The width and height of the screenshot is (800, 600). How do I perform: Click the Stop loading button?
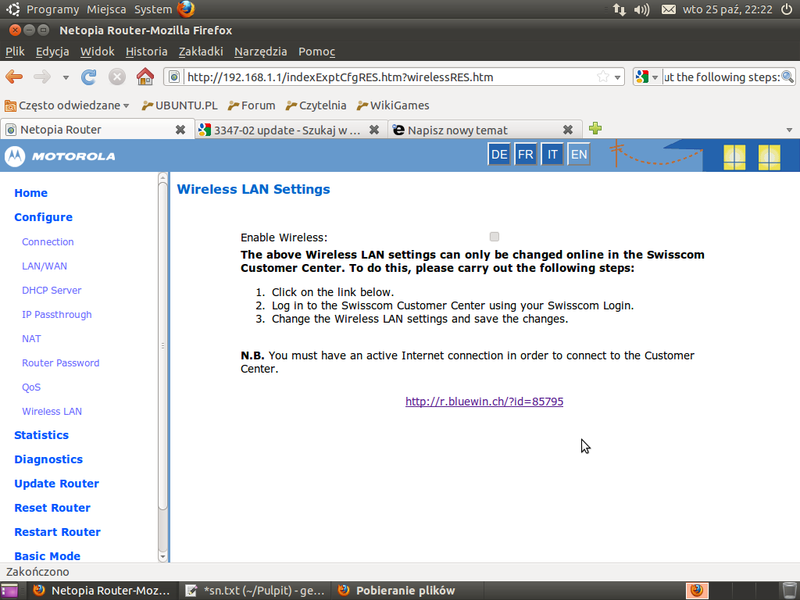pyautogui.click(x=117, y=77)
